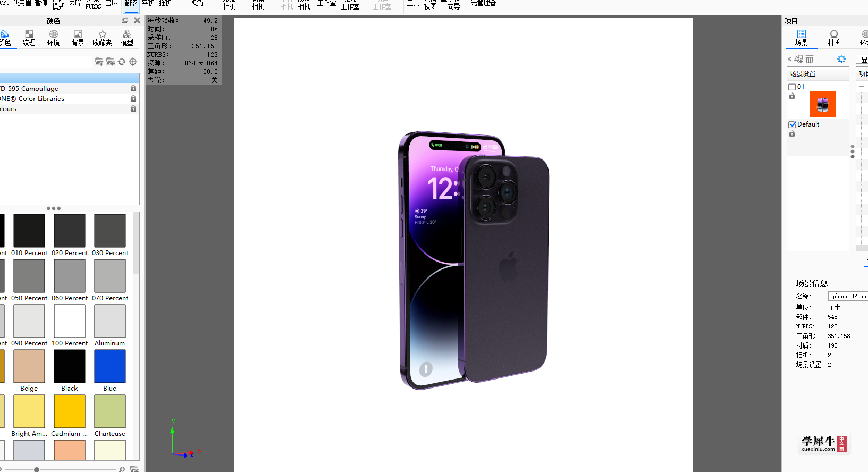The width and height of the screenshot is (868, 472).
Task: Pick the 070 Percent gray swatch
Action: click(x=110, y=276)
